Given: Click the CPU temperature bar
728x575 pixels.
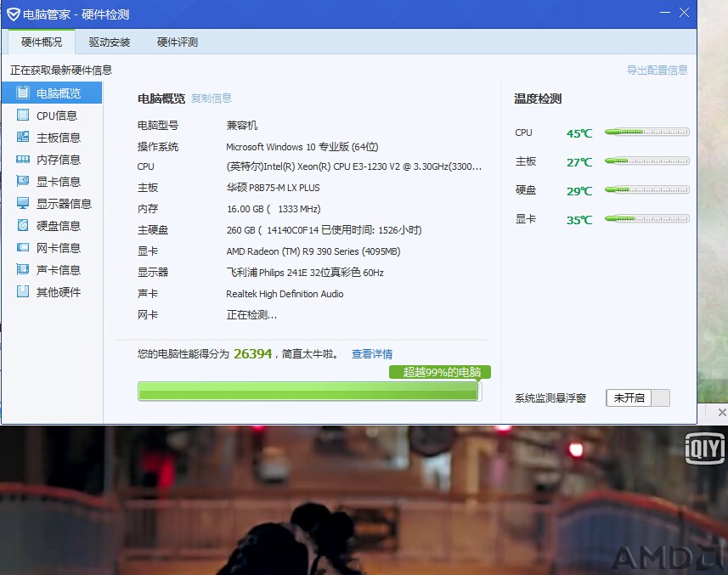Looking at the screenshot, I should point(646,132).
